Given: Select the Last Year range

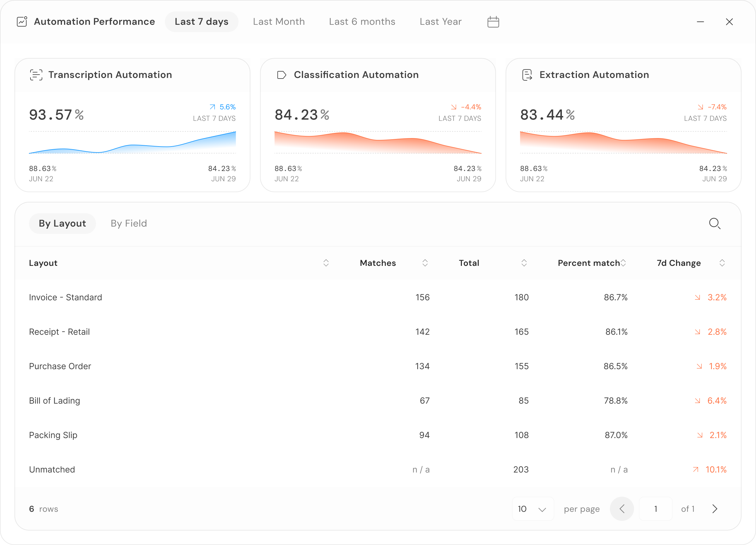Looking at the screenshot, I should point(440,22).
